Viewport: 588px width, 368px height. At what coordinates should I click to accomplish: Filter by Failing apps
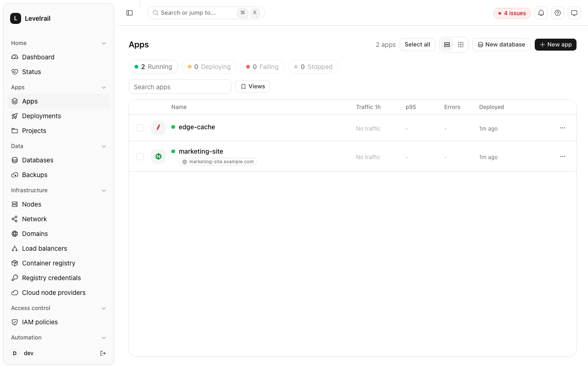[262, 67]
